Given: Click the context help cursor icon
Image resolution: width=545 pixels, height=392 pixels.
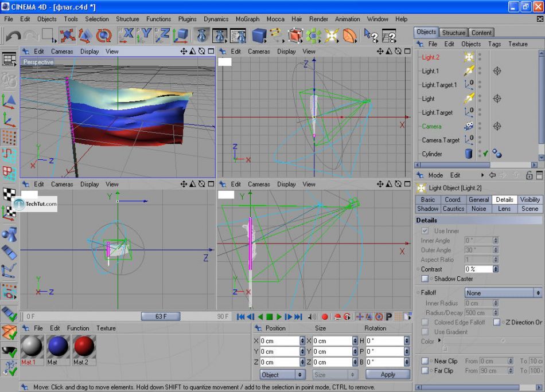Looking at the screenshot, I should coord(371,36).
